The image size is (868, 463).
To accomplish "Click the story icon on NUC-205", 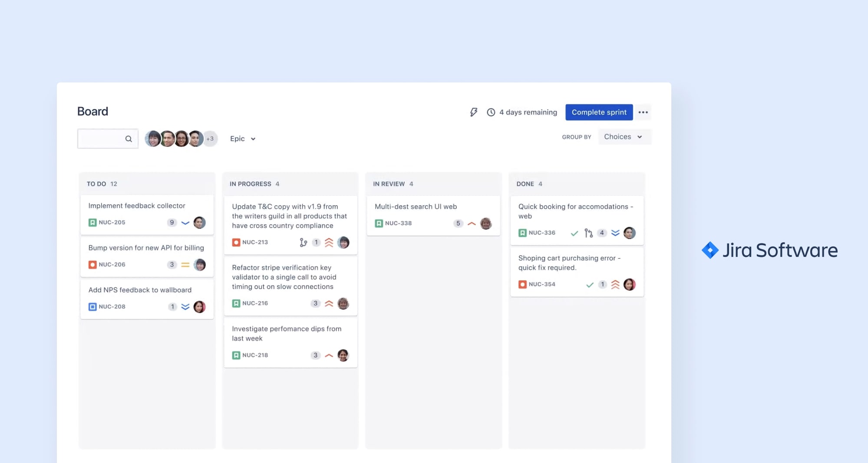I will (x=92, y=223).
